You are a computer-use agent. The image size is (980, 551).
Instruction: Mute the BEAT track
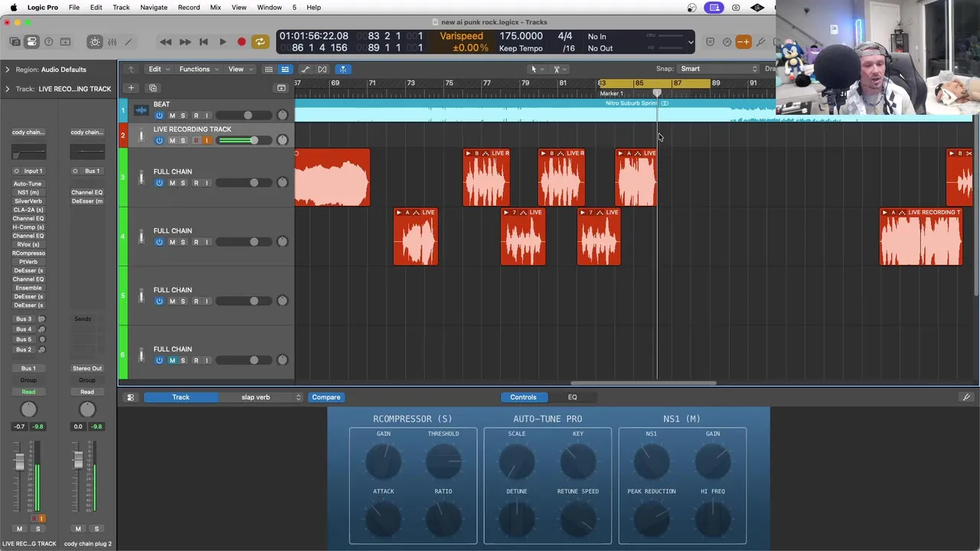click(x=171, y=116)
